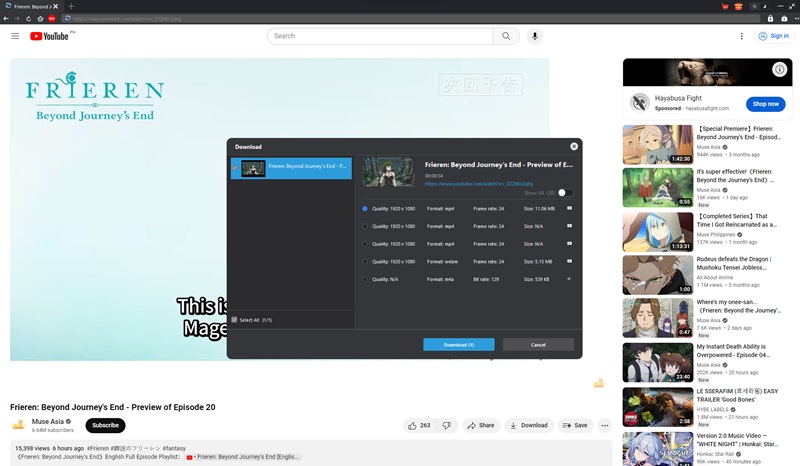Open the browser more options menu
Image resolution: width=800 pixels, height=466 pixels.
click(796, 18)
